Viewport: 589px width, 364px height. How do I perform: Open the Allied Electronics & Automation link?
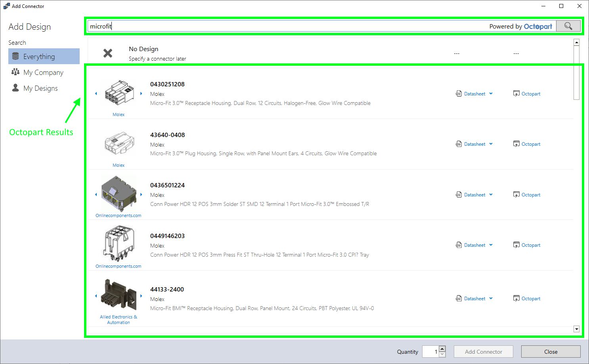119,320
